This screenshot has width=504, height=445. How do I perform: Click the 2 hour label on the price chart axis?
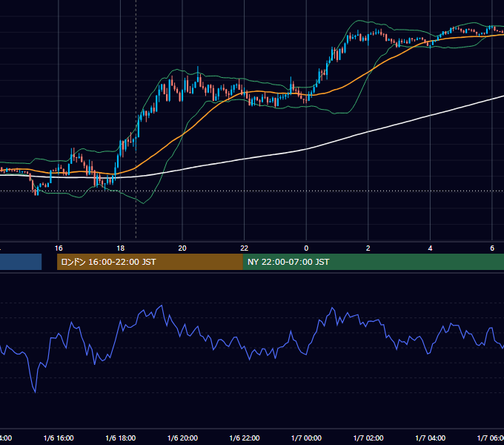pos(368,248)
